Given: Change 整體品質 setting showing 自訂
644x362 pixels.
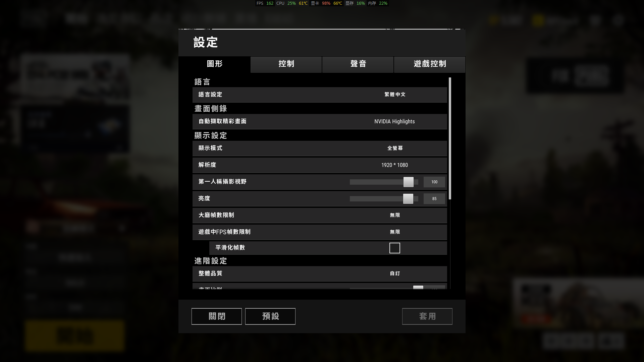Looking at the screenshot, I should pos(395,274).
